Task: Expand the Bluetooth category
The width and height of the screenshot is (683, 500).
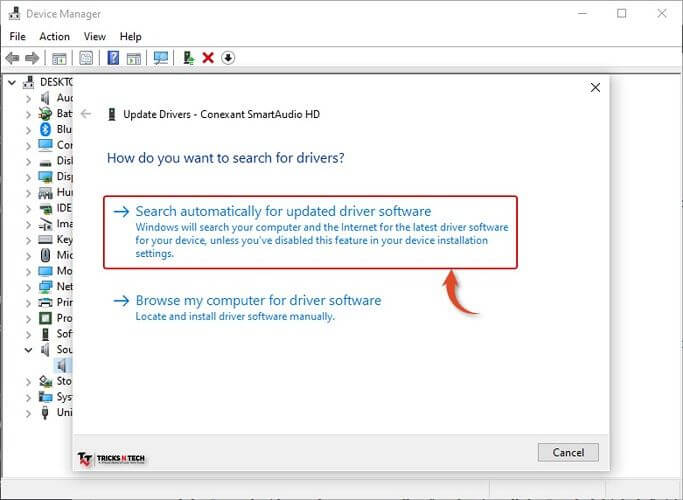Action: point(28,130)
